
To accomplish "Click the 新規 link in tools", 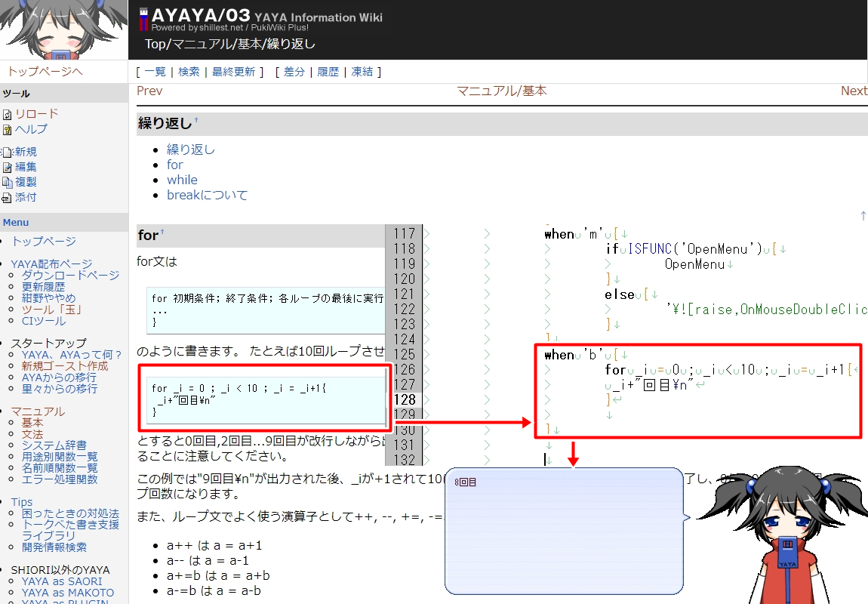I will 26,152.
